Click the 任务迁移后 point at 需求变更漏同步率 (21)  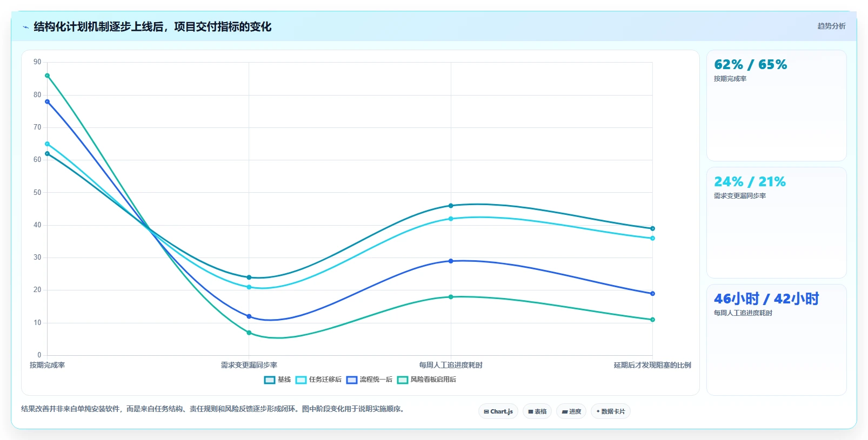(249, 287)
